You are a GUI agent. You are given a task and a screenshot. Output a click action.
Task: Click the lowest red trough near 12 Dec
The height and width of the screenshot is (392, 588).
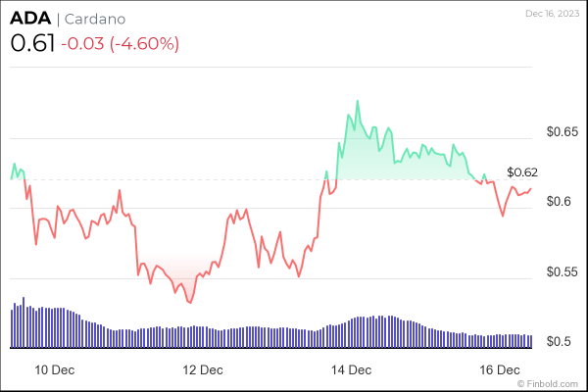(189, 303)
